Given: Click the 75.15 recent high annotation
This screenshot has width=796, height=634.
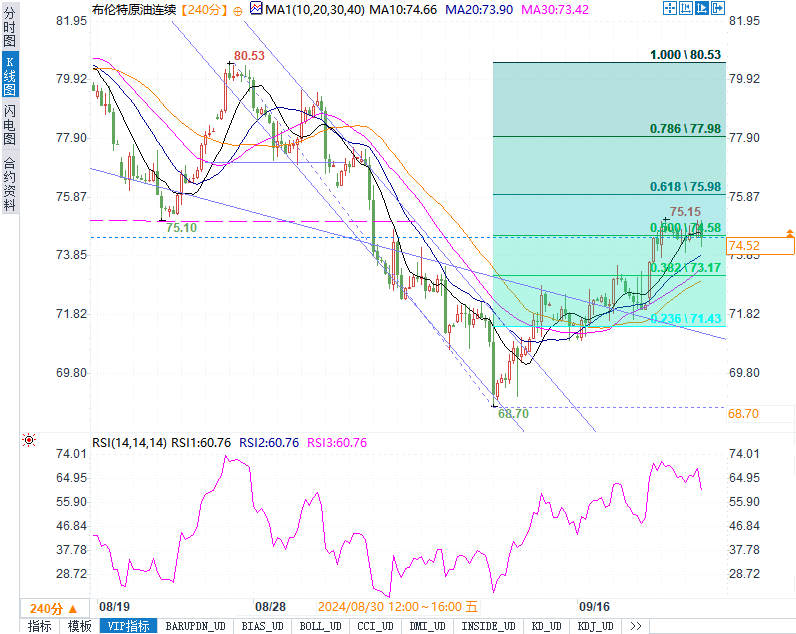Looking at the screenshot, I should click(685, 212).
